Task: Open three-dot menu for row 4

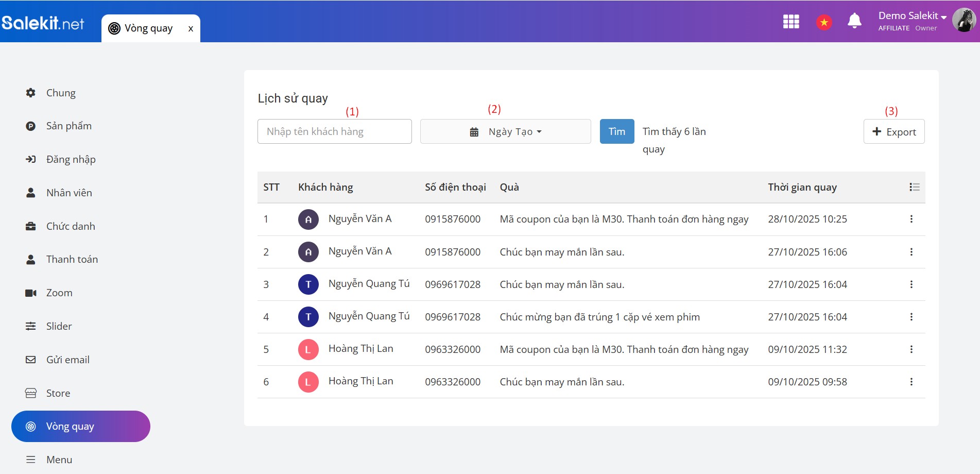Action: pos(911,317)
